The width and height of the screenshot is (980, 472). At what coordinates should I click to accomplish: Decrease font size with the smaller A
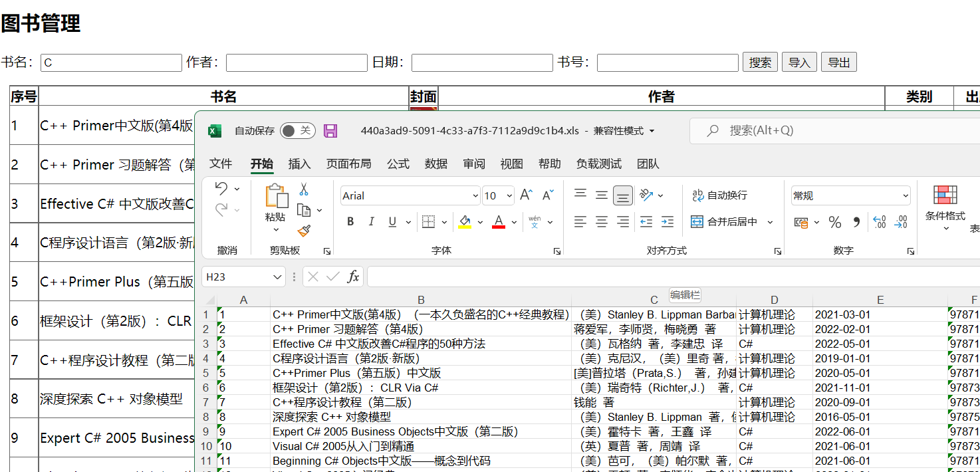pyautogui.click(x=549, y=195)
